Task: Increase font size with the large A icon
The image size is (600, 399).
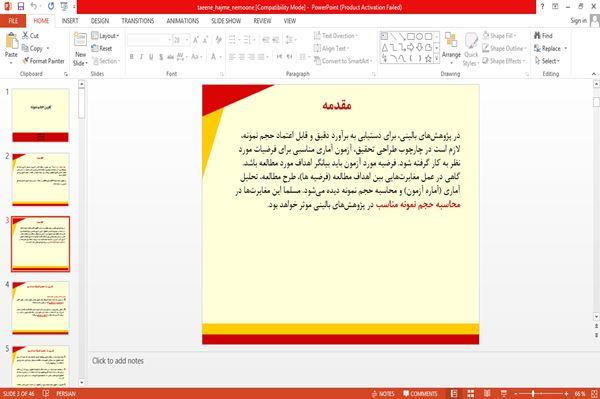Action: [196, 40]
